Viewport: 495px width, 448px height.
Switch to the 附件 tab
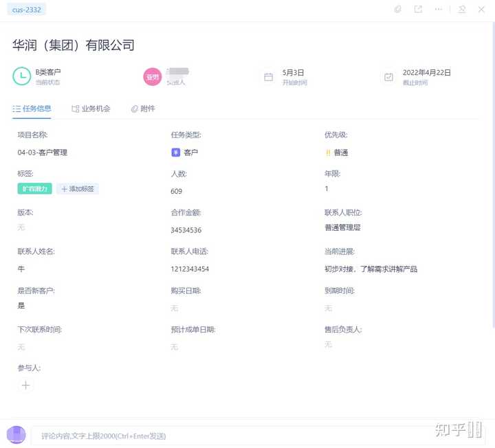tap(143, 109)
